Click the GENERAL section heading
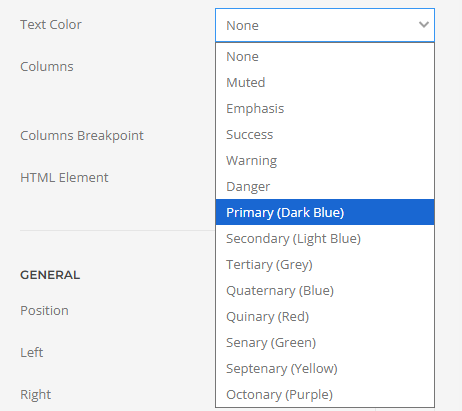Screen dimensions: 462x411 (50, 275)
